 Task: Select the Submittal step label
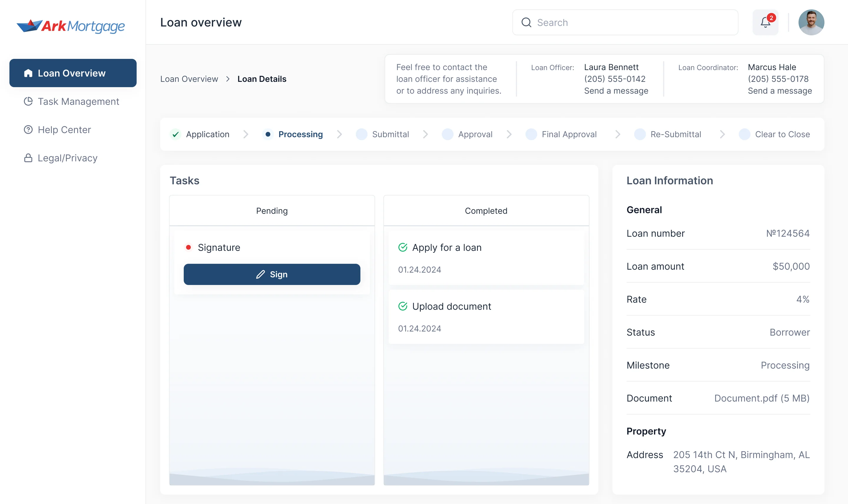[390, 135]
